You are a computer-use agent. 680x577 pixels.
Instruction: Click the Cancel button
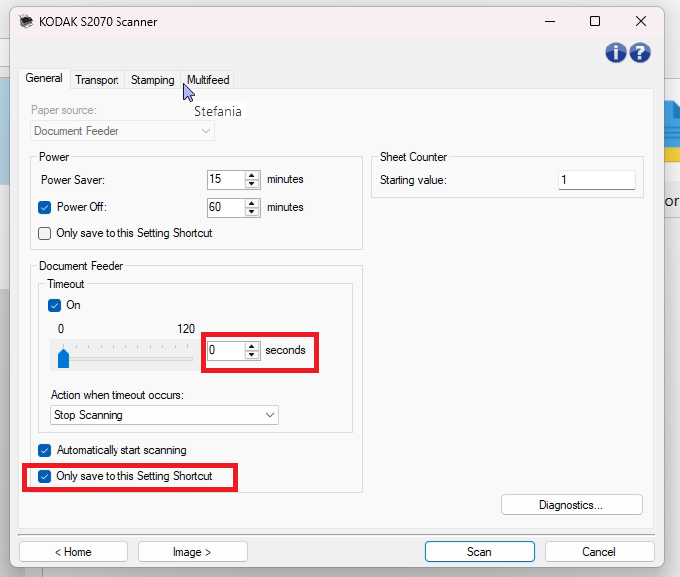[x=599, y=552]
